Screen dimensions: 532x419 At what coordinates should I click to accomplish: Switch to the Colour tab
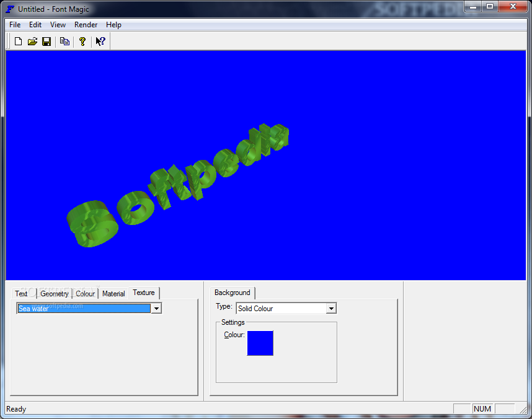tap(85, 294)
